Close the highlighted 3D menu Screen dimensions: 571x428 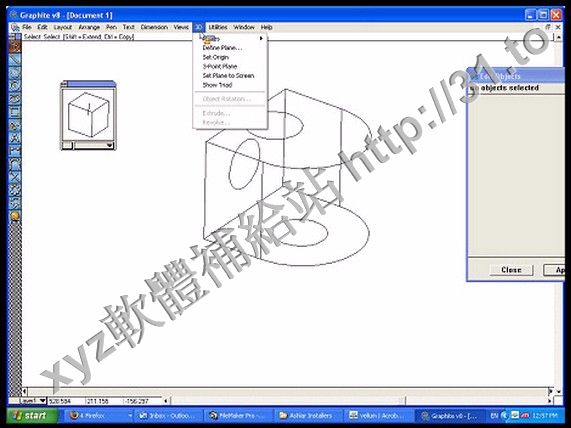coord(198,27)
